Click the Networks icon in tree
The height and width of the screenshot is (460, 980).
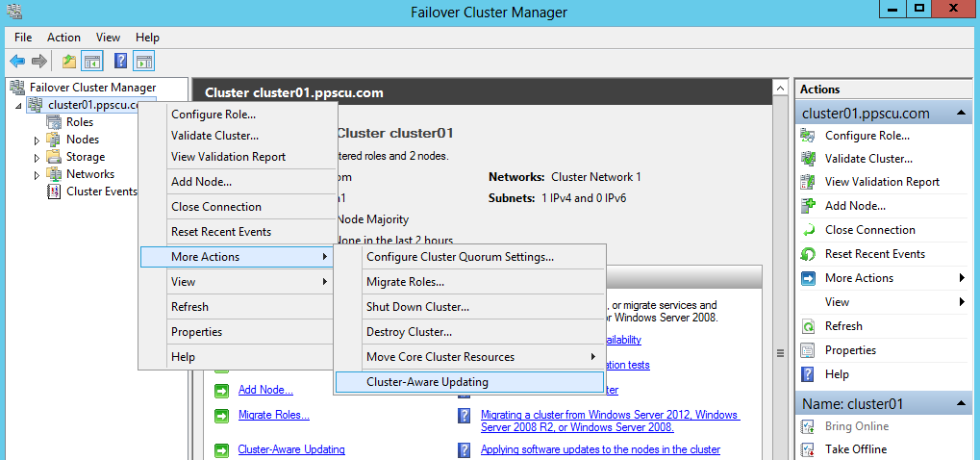point(55,174)
